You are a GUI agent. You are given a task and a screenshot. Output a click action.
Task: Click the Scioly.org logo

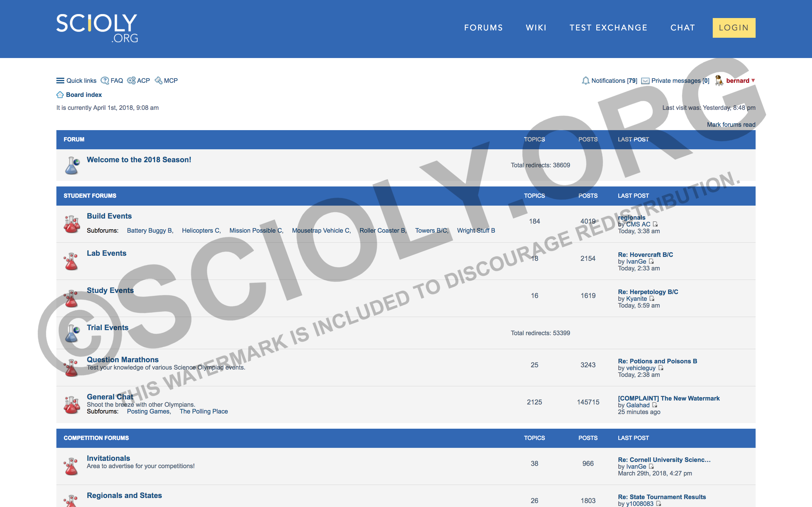click(97, 28)
